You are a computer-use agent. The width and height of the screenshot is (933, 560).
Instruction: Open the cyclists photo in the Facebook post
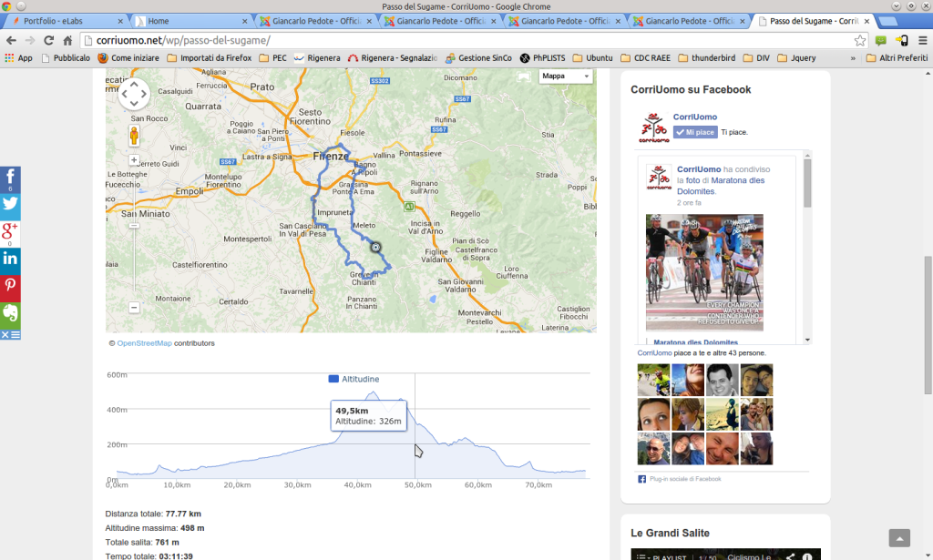coord(704,272)
